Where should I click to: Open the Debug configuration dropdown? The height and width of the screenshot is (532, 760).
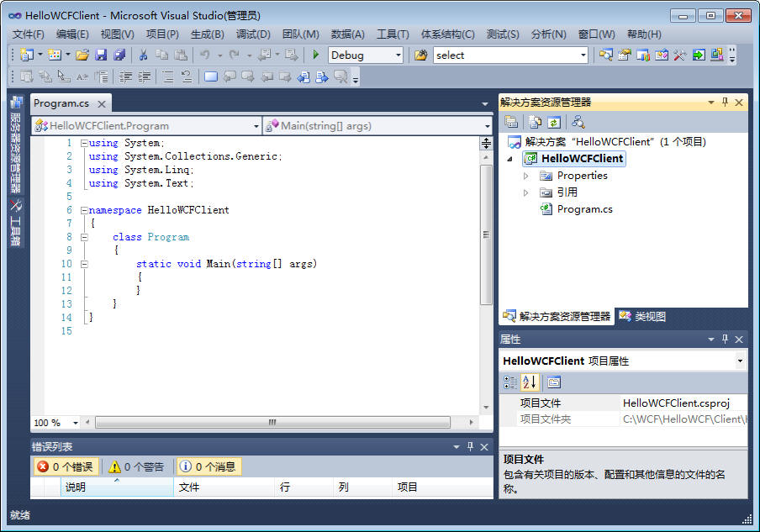[x=398, y=55]
